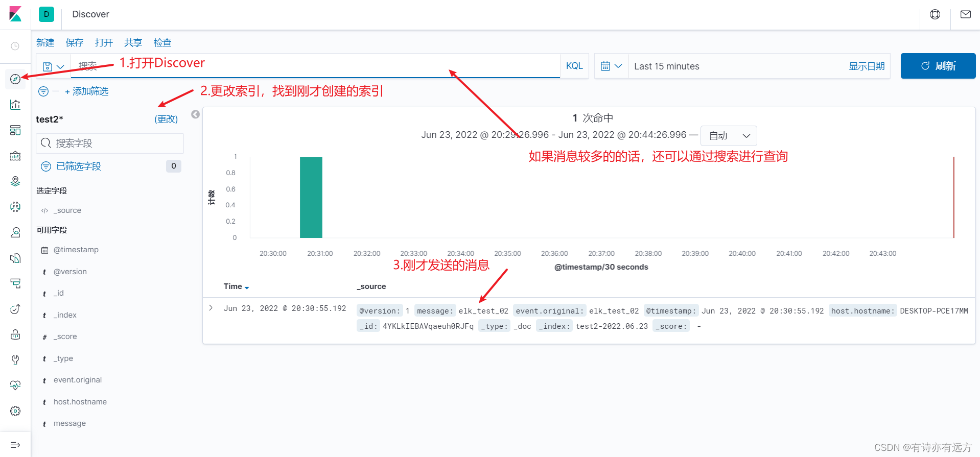Screen dimensions: 980x457
Task: Click 新建 menu item
Action: pos(45,43)
